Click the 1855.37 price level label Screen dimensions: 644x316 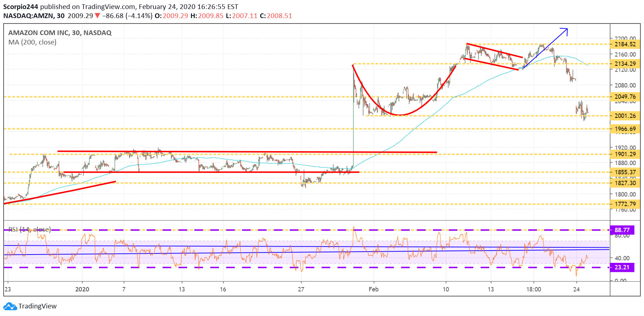point(625,172)
